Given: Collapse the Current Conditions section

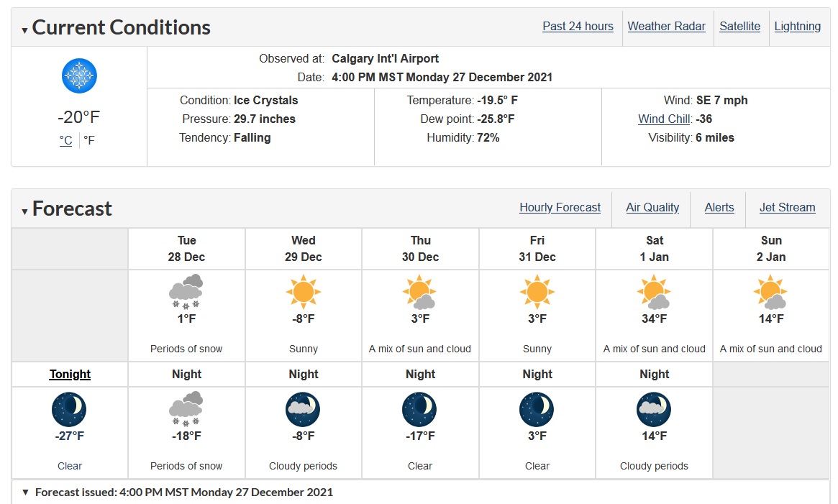Looking at the screenshot, I should tap(24, 30).
